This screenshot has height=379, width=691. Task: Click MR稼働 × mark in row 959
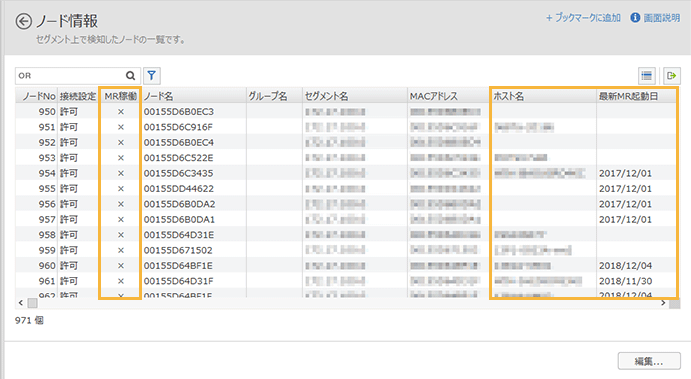tap(121, 250)
